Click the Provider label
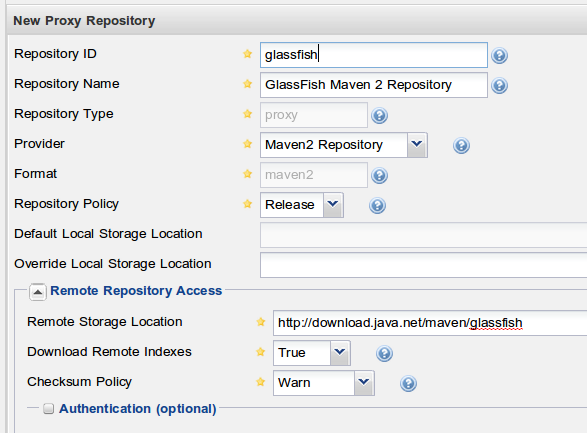The image size is (587, 433). 39,144
